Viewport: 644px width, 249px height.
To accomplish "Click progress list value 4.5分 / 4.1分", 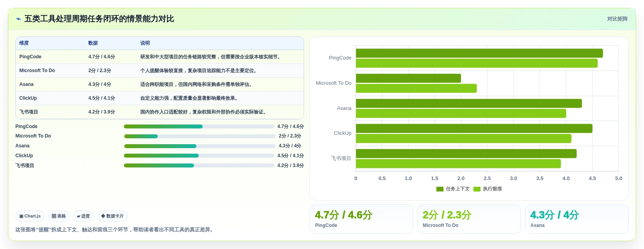I will click(291, 156).
